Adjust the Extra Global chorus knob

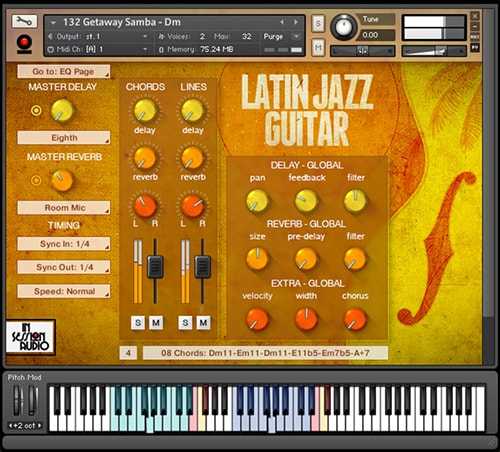click(355, 319)
